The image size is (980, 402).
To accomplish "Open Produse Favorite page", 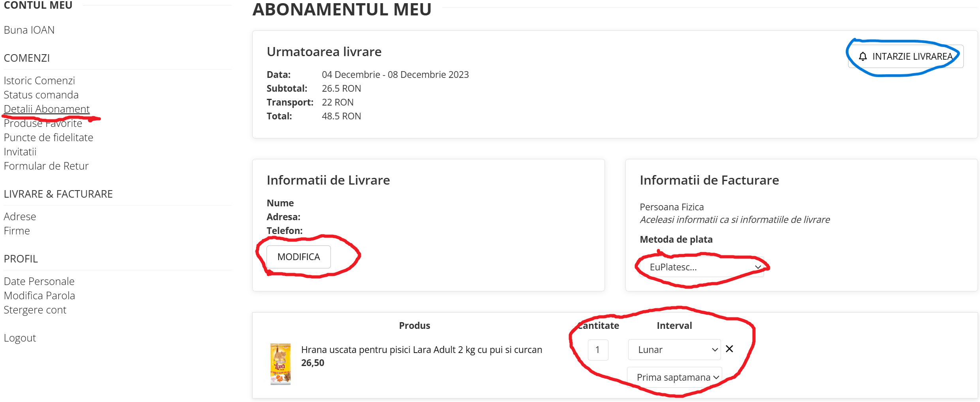I will pyautogui.click(x=43, y=123).
